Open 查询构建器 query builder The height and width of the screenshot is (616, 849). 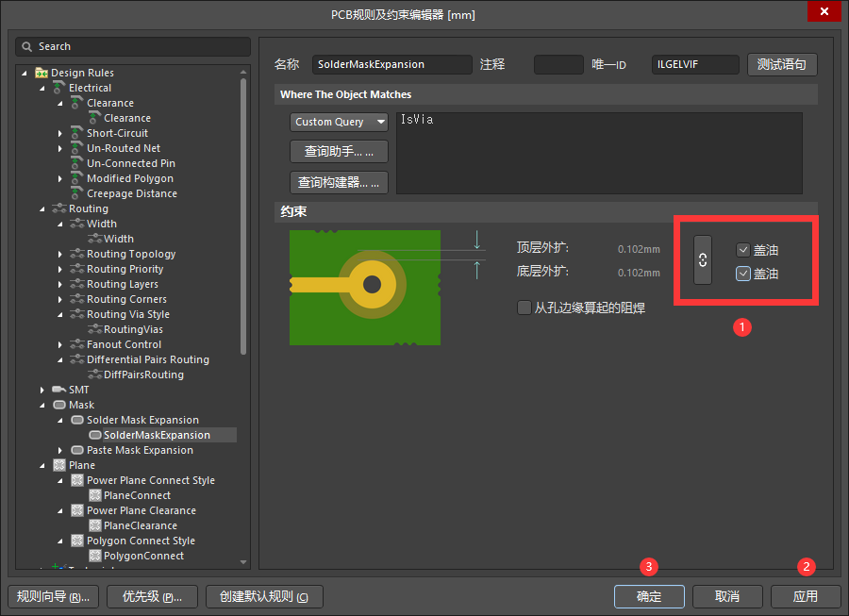339,182
